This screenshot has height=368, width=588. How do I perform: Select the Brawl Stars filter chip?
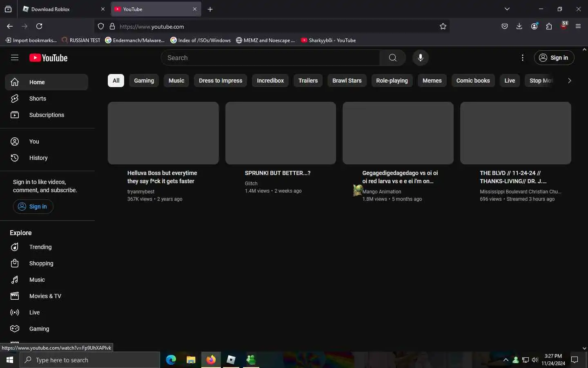(347, 81)
